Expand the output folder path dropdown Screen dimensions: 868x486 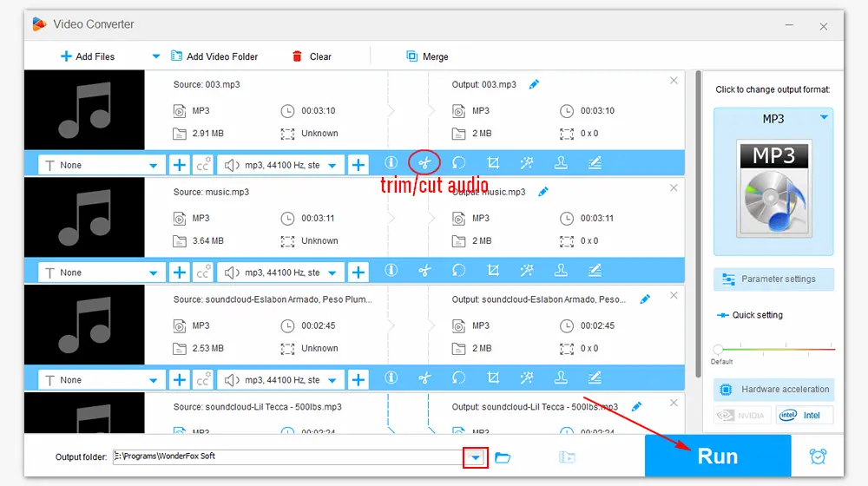coord(475,457)
